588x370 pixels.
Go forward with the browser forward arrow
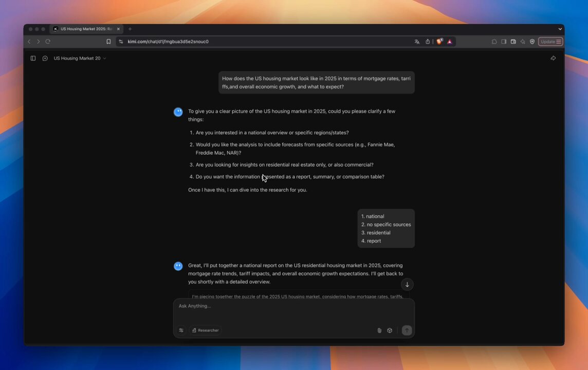pyautogui.click(x=38, y=42)
